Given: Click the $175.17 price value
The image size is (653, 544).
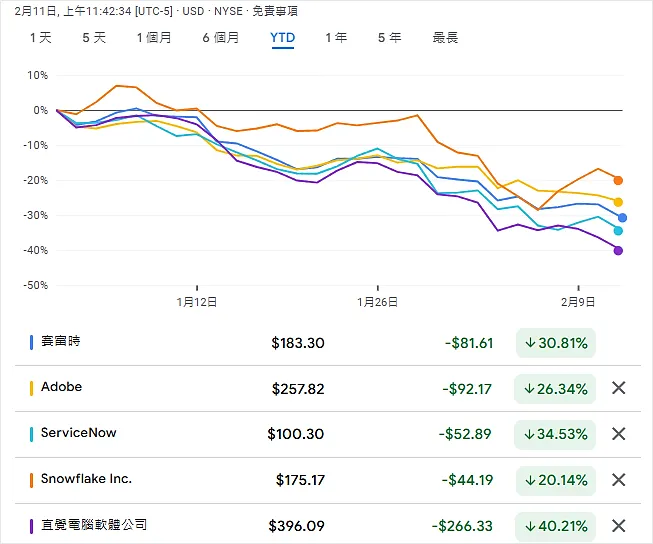Looking at the screenshot, I should (300, 480).
